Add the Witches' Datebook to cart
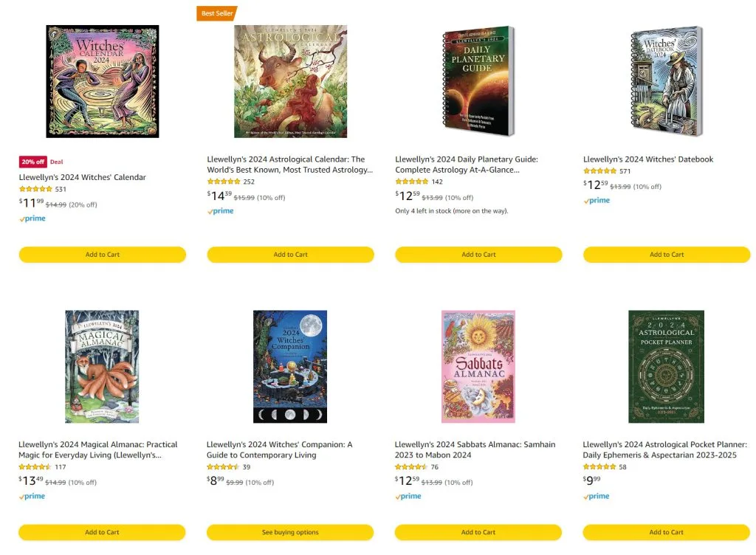 click(x=667, y=255)
